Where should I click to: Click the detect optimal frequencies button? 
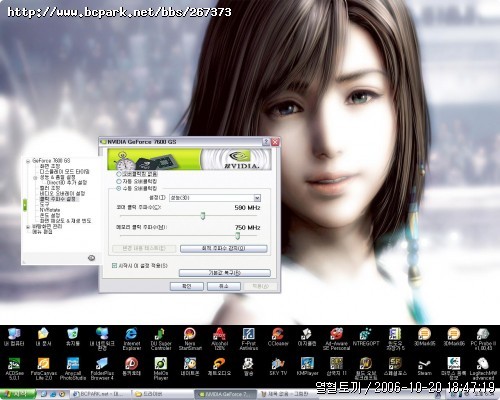(x=223, y=249)
